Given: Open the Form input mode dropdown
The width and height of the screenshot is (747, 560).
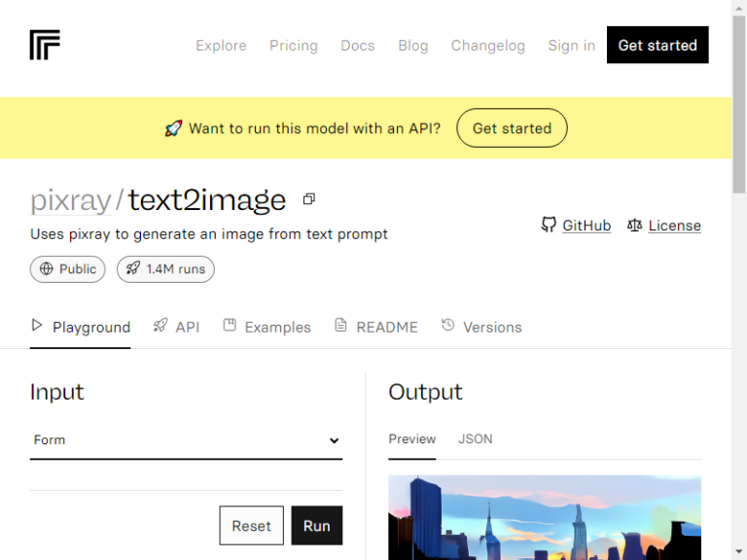Looking at the screenshot, I should (x=187, y=440).
